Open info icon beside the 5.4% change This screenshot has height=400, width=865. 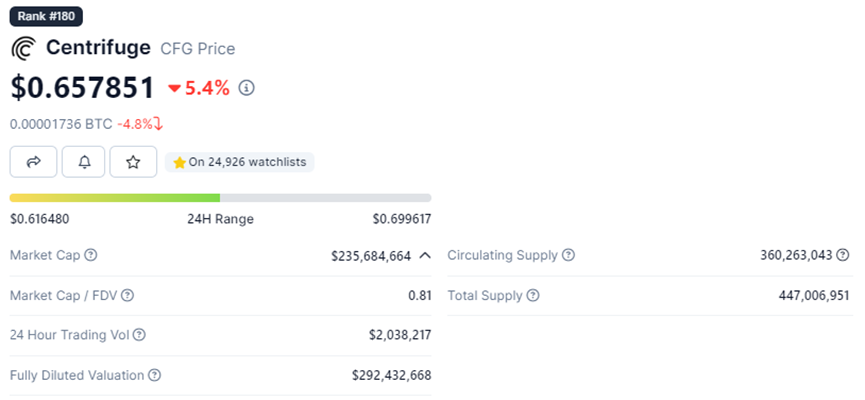[247, 88]
